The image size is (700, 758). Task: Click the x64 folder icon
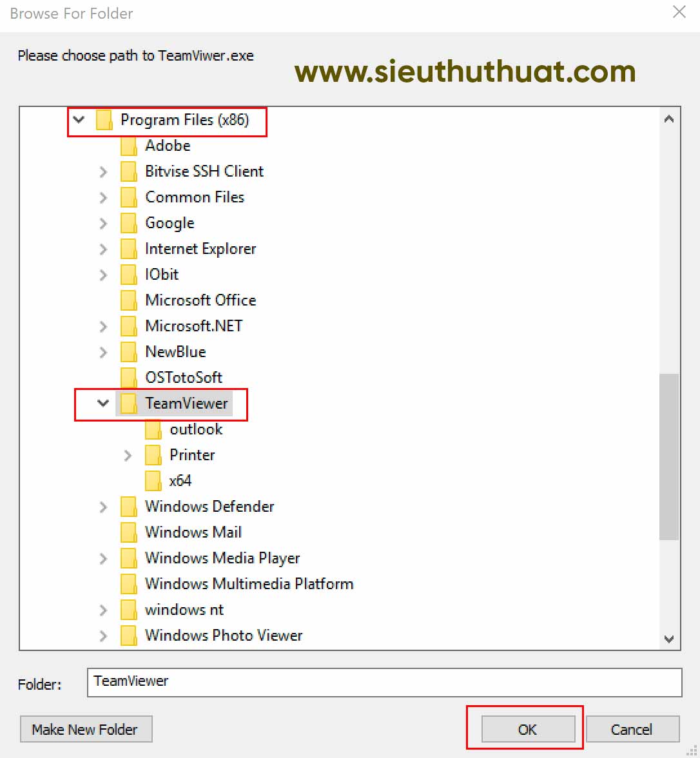(153, 481)
